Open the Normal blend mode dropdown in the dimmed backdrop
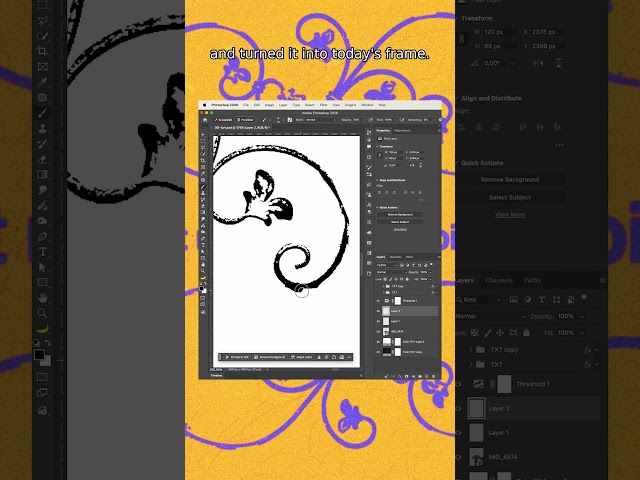640x480 pixels. [x=492, y=316]
